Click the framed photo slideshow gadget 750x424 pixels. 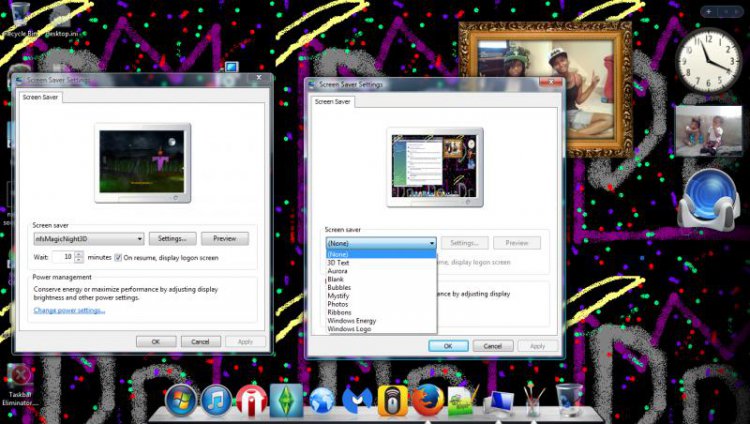click(546, 89)
